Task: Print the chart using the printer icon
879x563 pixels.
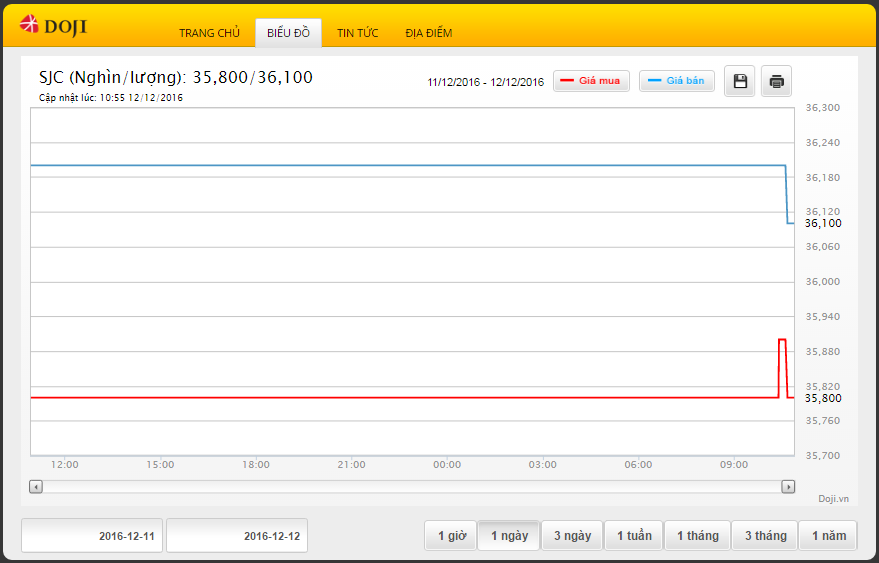Action: click(x=776, y=81)
